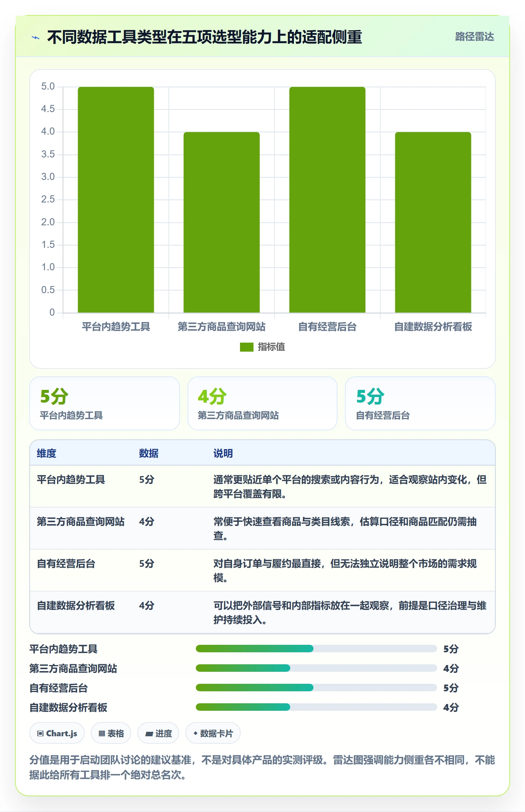Click description starting 常便于快速查看商品

pos(345,529)
